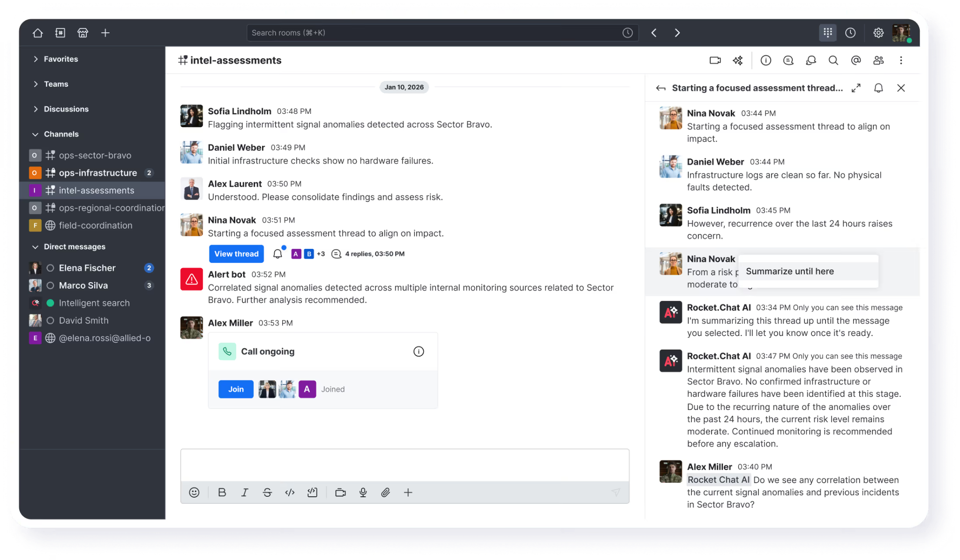Show room information icon

tap(765, 60)
